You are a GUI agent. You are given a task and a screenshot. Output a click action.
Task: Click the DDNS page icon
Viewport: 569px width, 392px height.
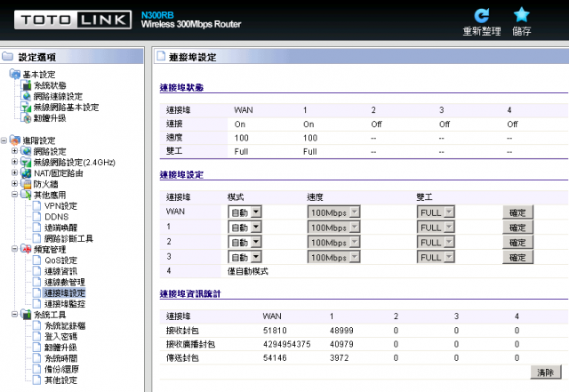coord(36,217)
